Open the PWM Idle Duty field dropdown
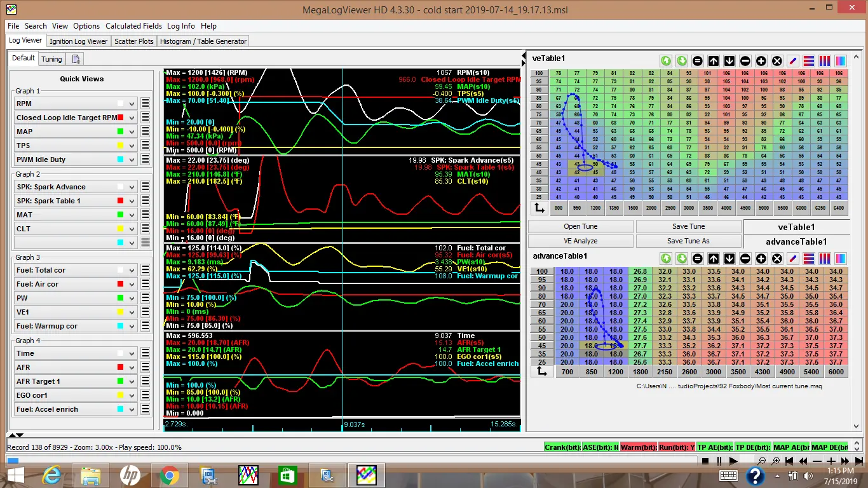The height and width of the screenshot is (488, 868). click(x=132, y=159)
